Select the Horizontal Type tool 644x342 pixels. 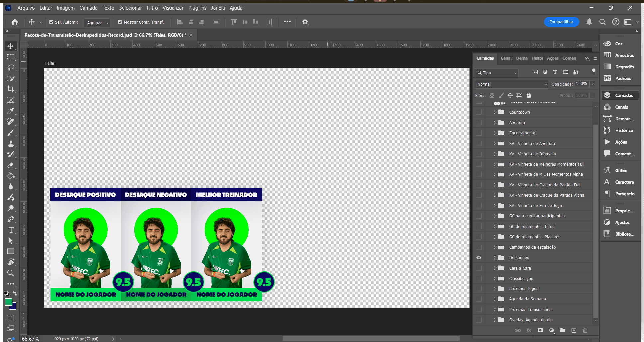(x=11, y=230)
